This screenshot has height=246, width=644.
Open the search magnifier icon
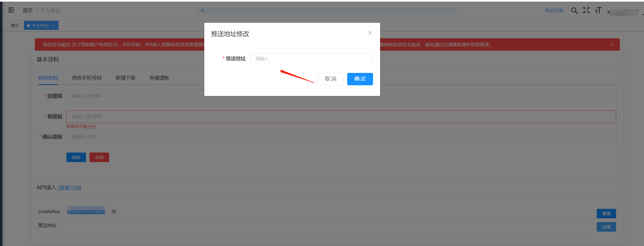pyautogui.click(x=574, y=10)
